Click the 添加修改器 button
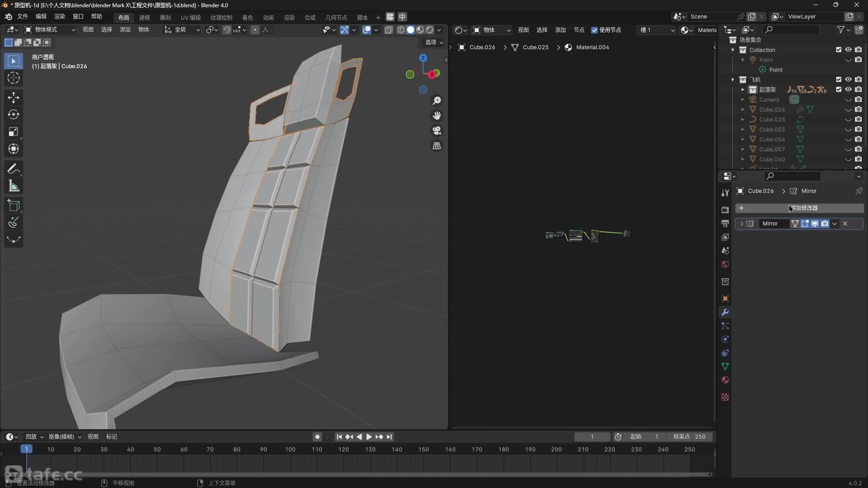This screenshot has height=488, width=868. tap(799, 208)
